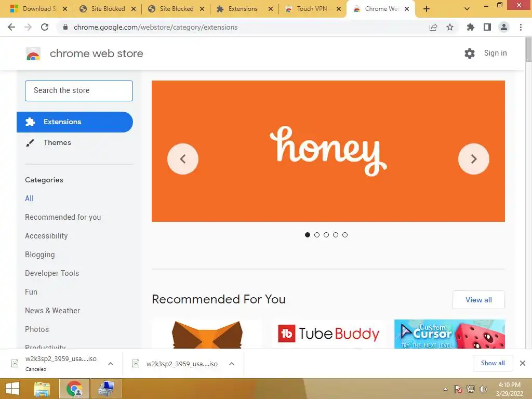Choose the Fun category
532x399 pixels.
[x=31, y=292]
